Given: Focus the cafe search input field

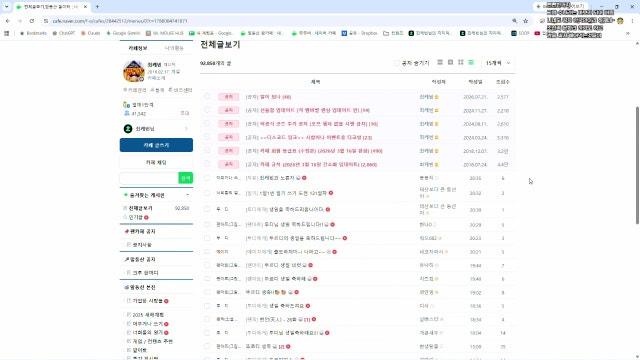Looking at the screenshot, I should point(149,178).
